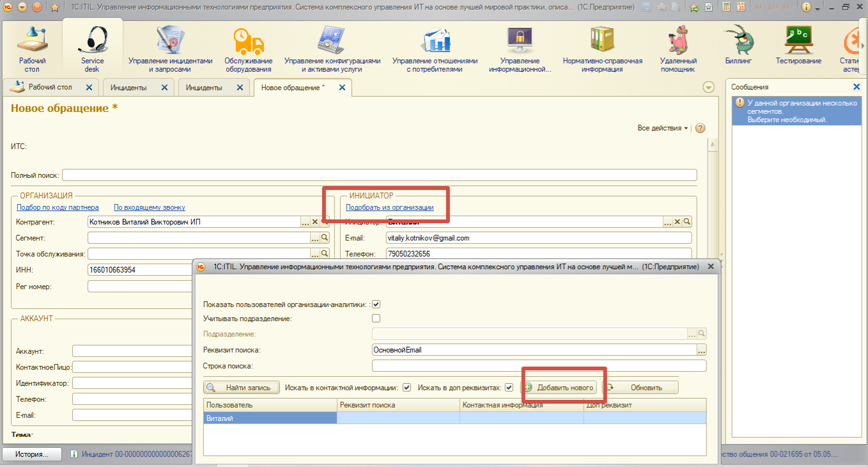The width and height of the screenshot is (868, 467).
Task: Click the ИНН field with 166010663954
Action: pos(141,270)
